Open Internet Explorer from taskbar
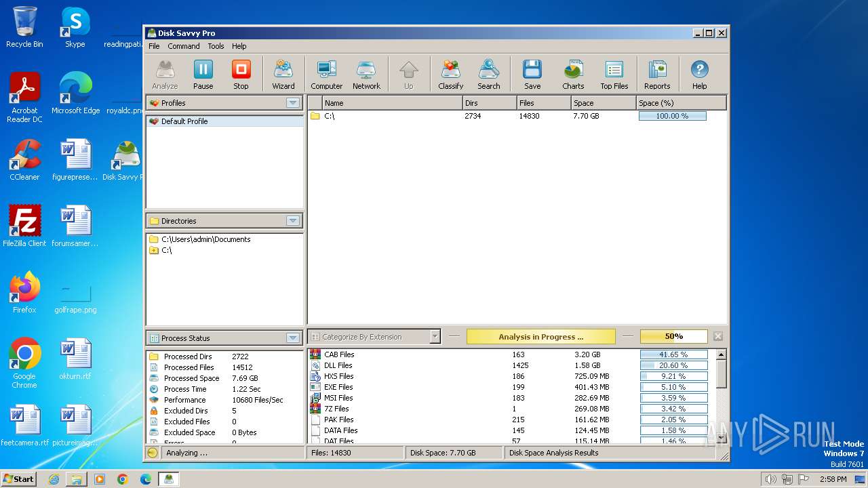 54,479
